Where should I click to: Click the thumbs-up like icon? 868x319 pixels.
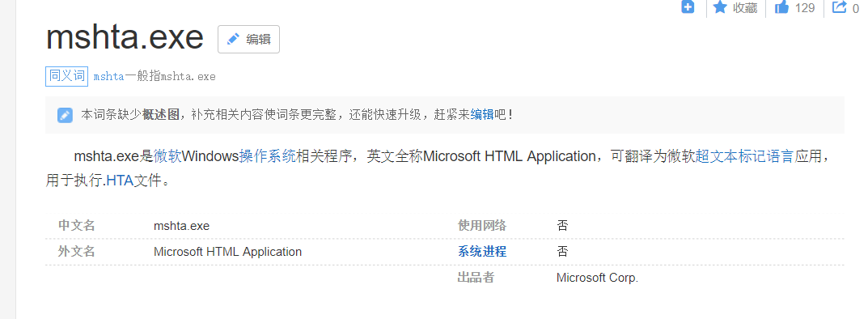[781, 6]
